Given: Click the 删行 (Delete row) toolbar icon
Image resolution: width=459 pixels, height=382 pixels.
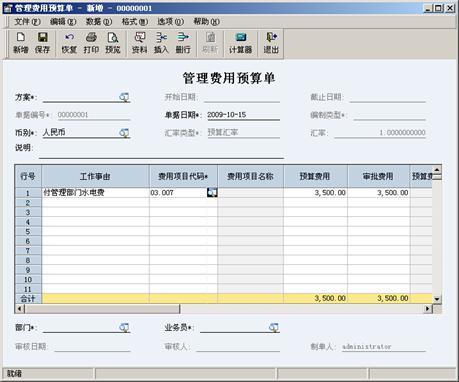Looking at the screenshot, I should 183,43.
